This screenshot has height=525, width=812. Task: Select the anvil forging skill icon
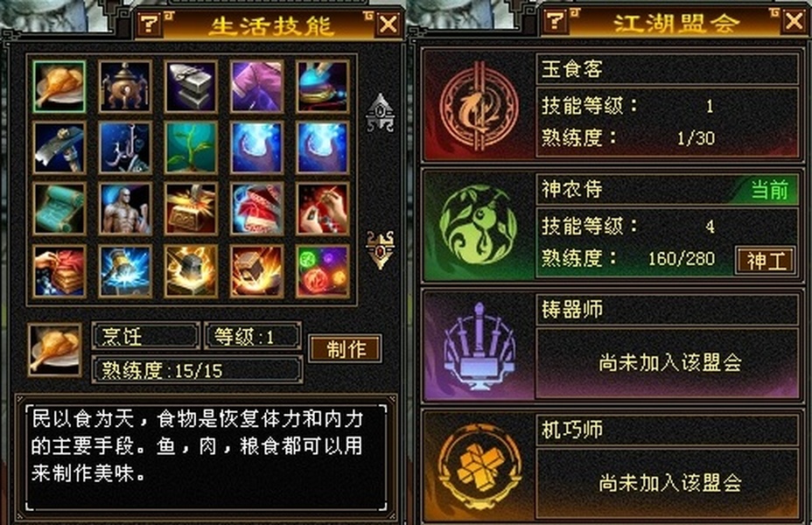(x=191, y=87)
